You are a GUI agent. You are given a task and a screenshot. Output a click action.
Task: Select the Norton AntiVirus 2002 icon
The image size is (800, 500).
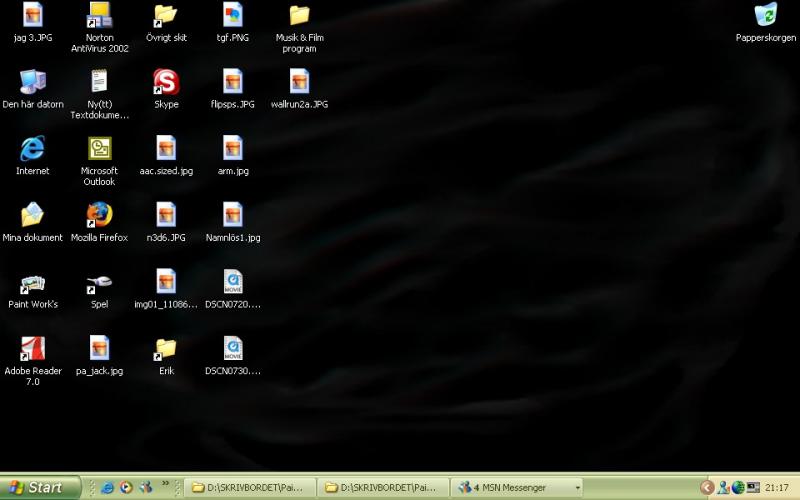coord(99,15)
